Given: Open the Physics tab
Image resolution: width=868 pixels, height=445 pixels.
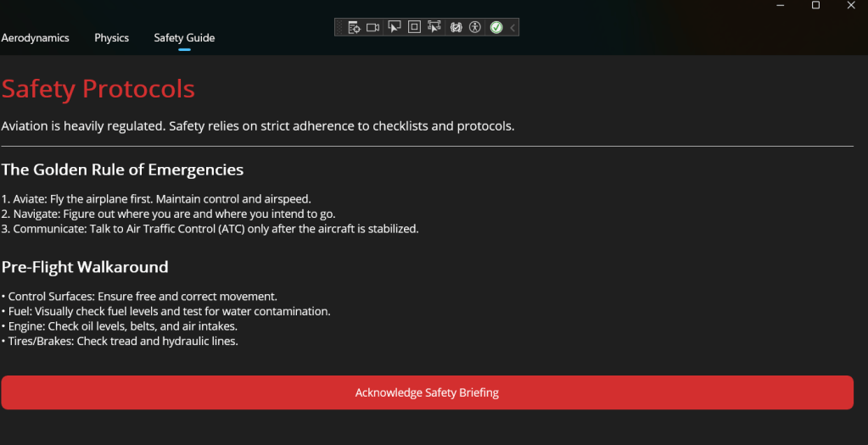Looking at the screenshot, I should pos(111,37).
